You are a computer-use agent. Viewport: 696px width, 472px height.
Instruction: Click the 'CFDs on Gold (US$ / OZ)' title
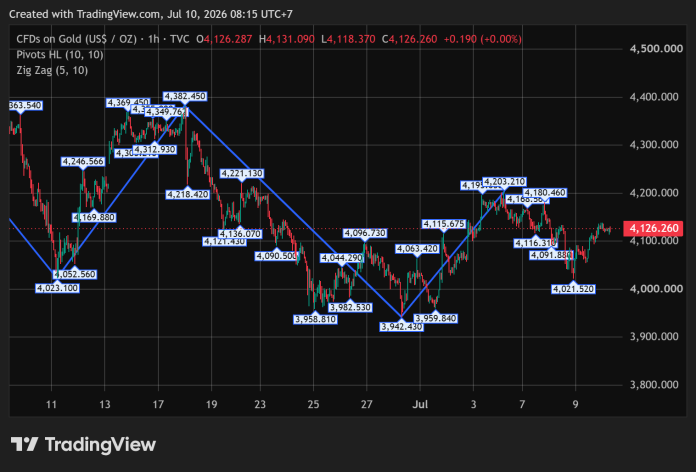tap(76, 39)
